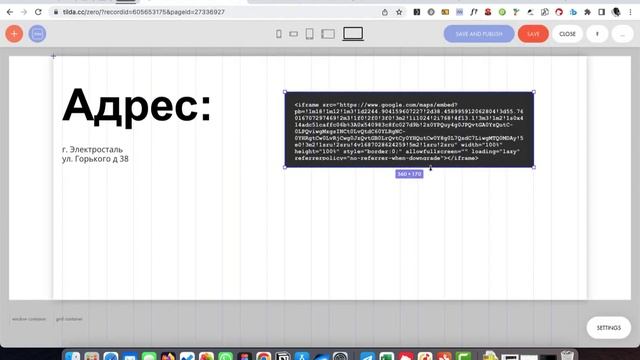Open the SETTINGS button

point(609,328)
